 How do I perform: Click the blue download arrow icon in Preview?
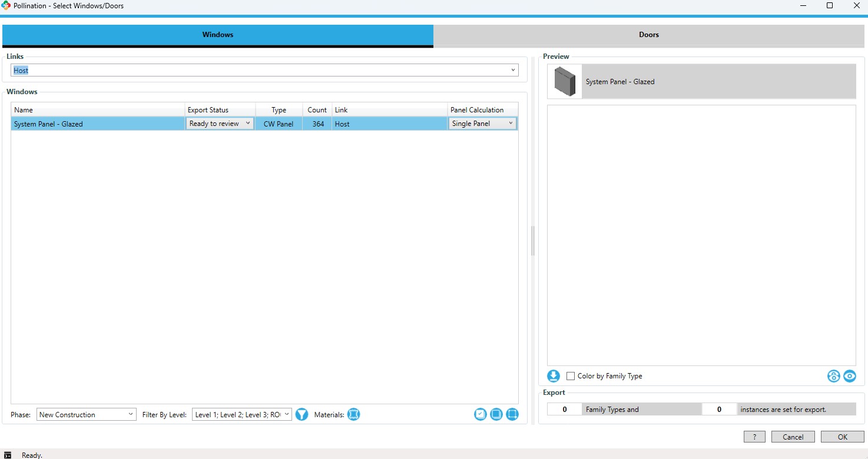554,376
